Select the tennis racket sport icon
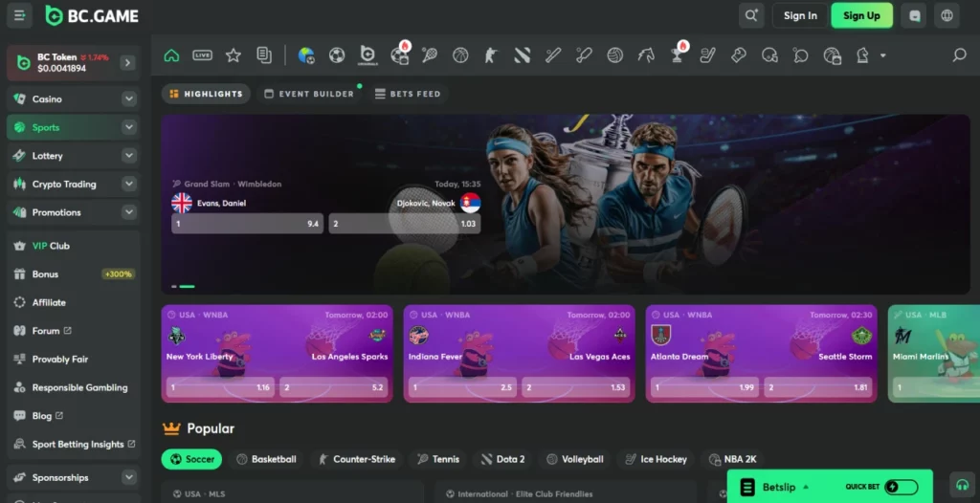 point(430,55)
